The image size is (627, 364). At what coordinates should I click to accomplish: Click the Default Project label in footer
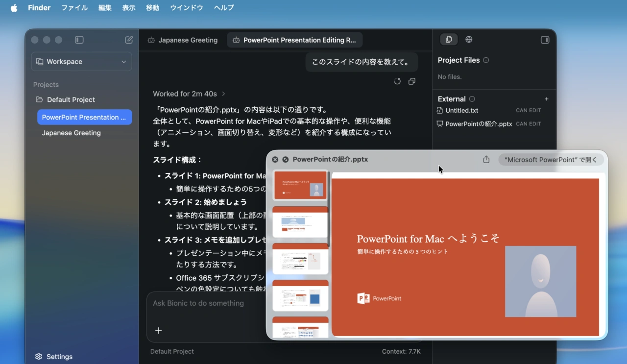coord(172,351)
